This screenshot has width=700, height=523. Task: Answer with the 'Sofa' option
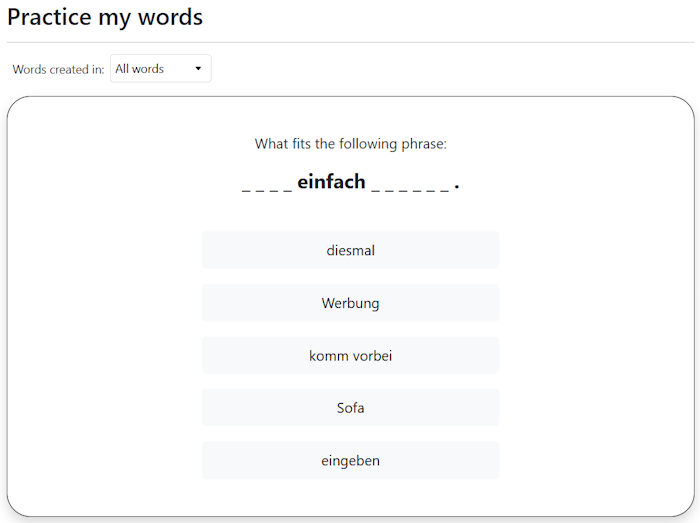point(350,408)
